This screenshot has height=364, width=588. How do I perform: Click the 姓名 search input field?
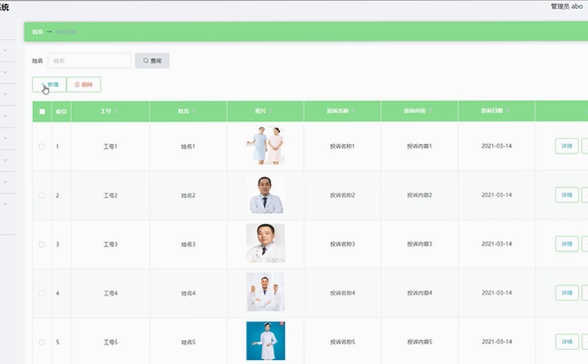(89, 61)
